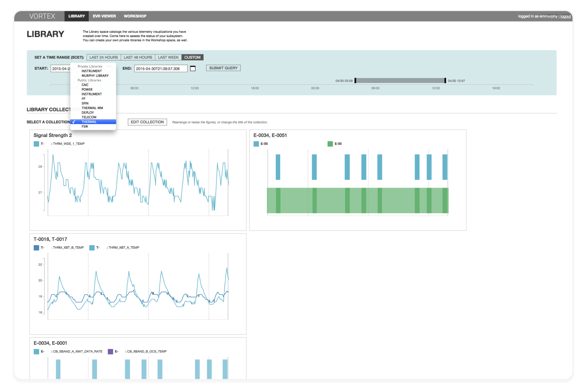Select the highlighted THERMAL option

(x=93, y=122)
